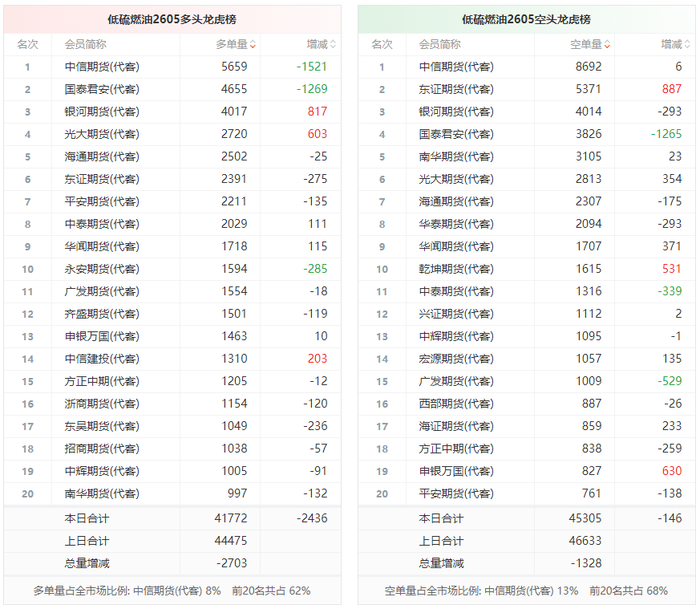Viewport: 700px width, 609px height.
Task: Select 永安期货(代客) row
Action: pyautogui.click(x=172, y=269)
